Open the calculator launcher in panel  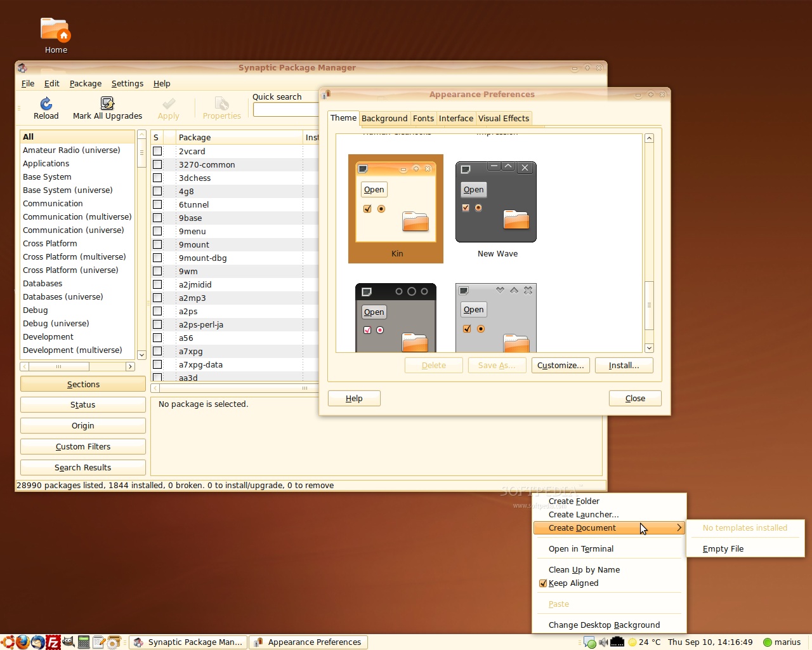84,642
